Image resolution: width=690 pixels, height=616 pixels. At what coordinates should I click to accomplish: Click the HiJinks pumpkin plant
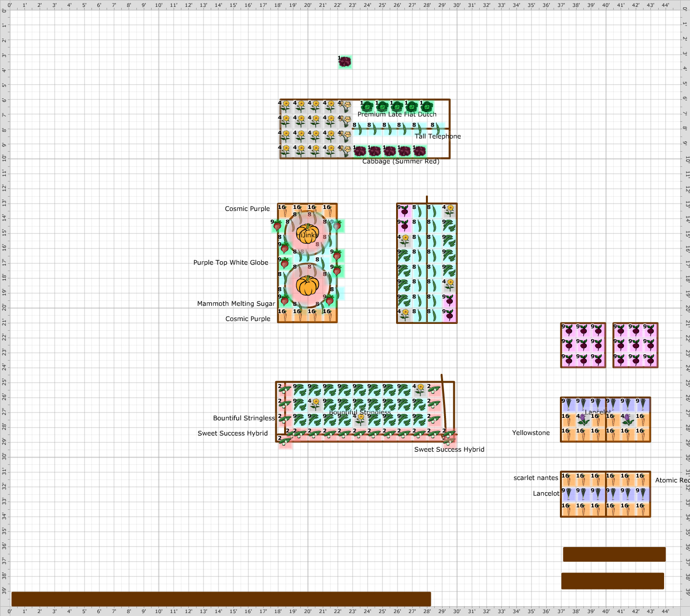[x=308, y=233]
